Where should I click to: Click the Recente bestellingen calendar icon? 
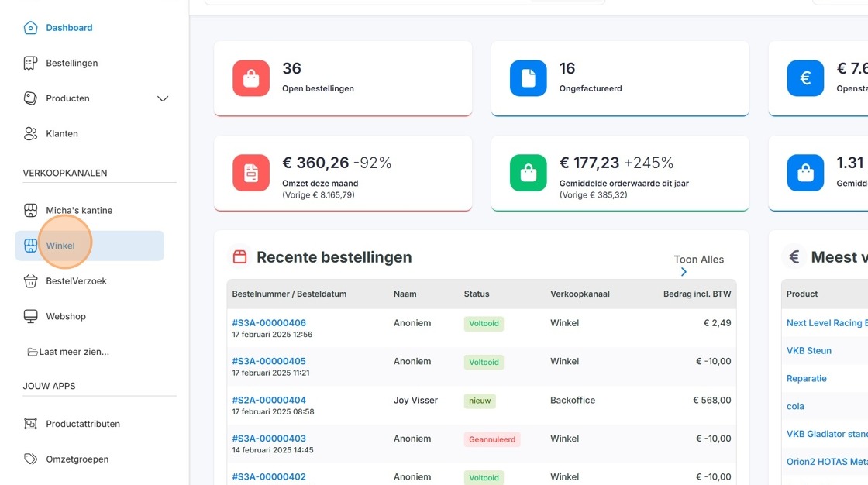pyautogui.click(x=239, y=257)
